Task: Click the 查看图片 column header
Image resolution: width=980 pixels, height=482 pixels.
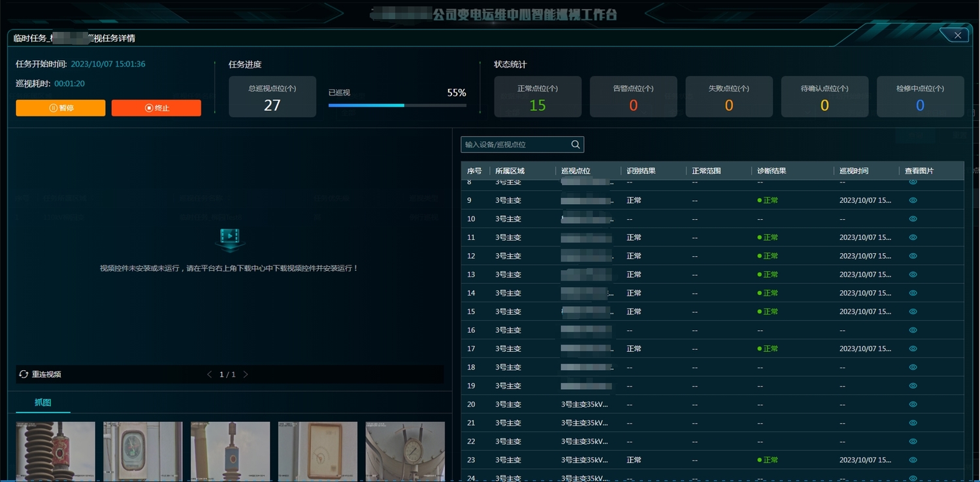Action: click(x=919, y=171)
